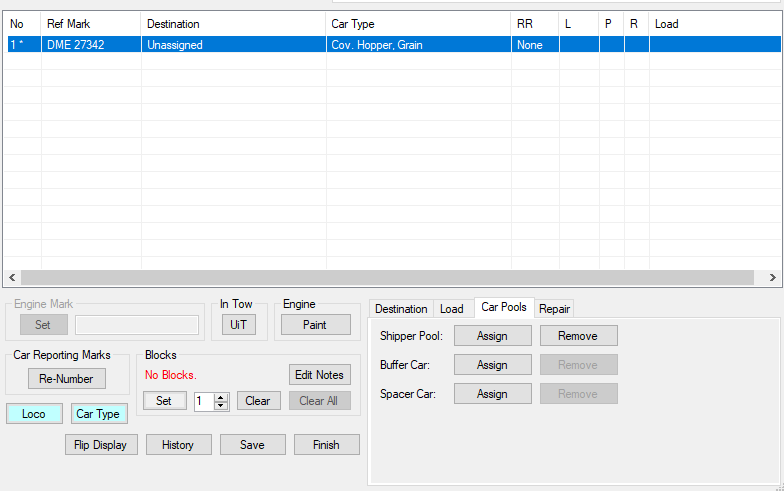
Task: Click the horizontal scrollbar thumb
Action: (x=387, y=278)
